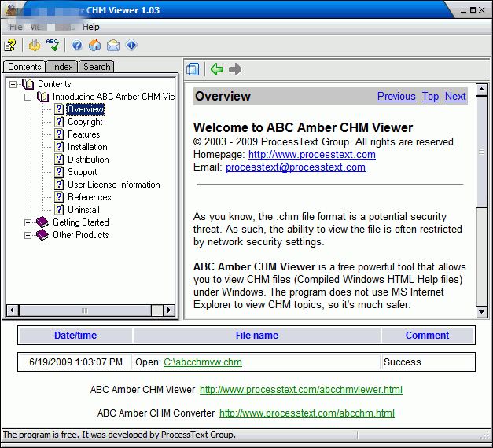Select User License Information tree item
This screenshot has width=493, height=448.
pyautogui.click(x=114, y=185)
